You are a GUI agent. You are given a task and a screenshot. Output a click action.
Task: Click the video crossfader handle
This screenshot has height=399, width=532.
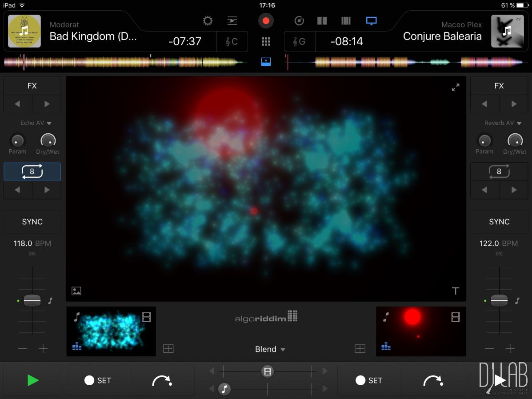click(267, 371)
